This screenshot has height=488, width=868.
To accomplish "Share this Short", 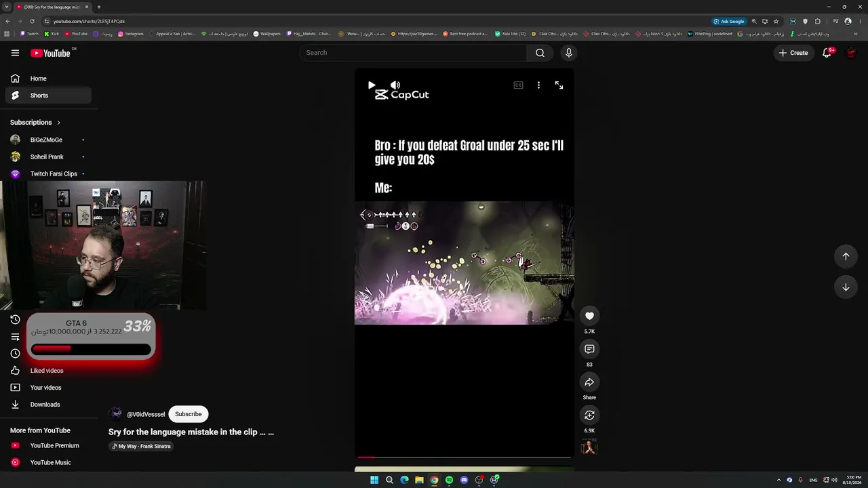I will click(589, 382).
